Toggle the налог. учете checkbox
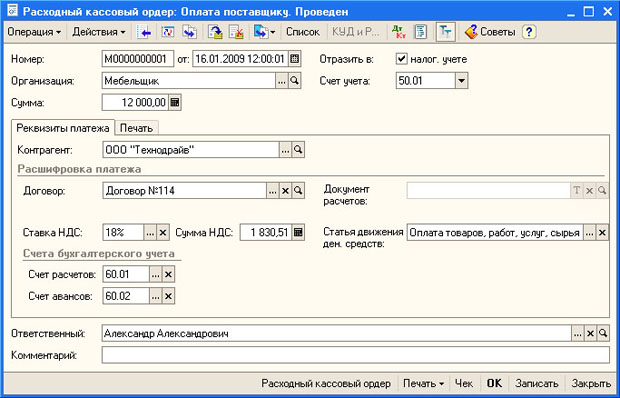The width and height of the screenshot is (620, 398). tap(401, 59)
